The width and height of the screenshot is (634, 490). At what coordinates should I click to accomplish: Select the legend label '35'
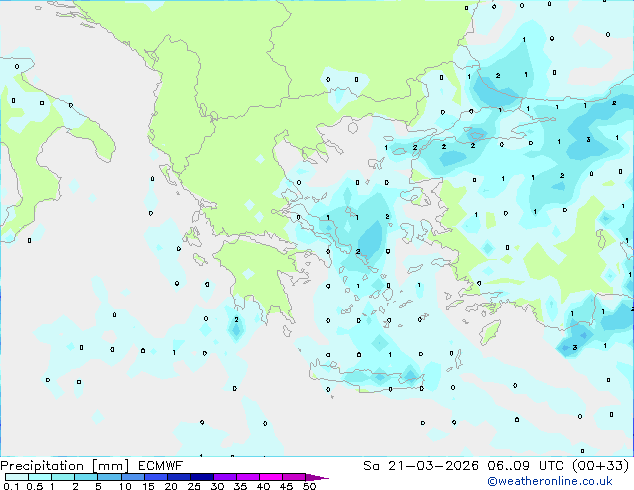coord(241,486)
